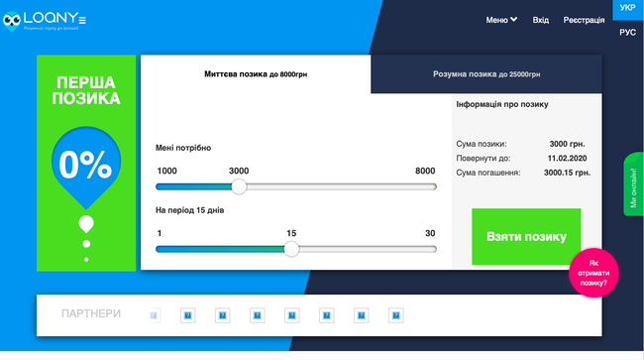Open the pink Як отримати позику bubble

pos(593,273)
